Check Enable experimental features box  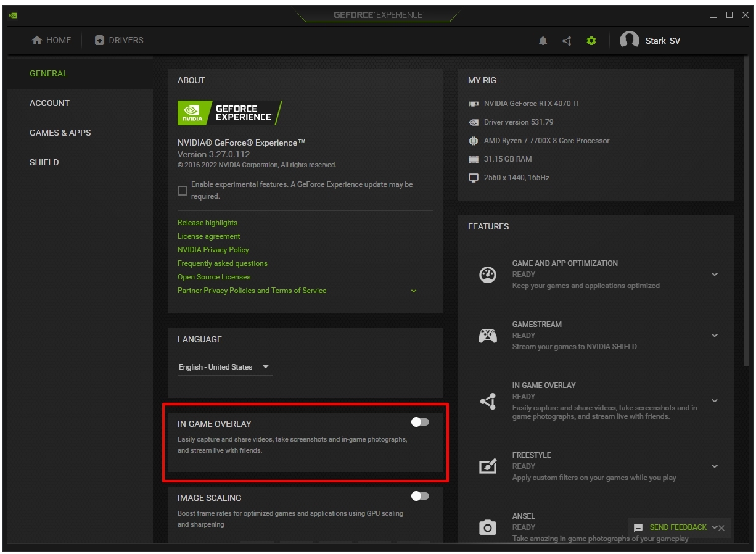coord(183,191)
